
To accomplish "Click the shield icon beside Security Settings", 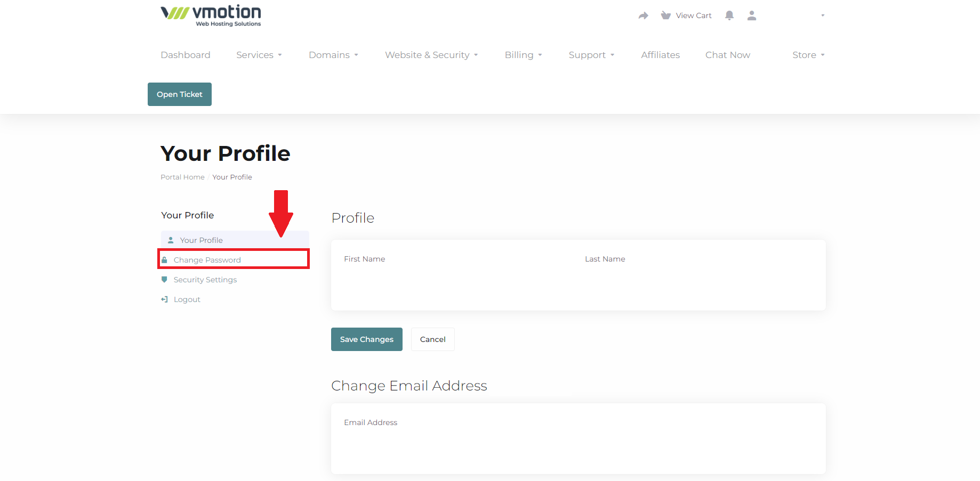I will [x=164, y=280].
